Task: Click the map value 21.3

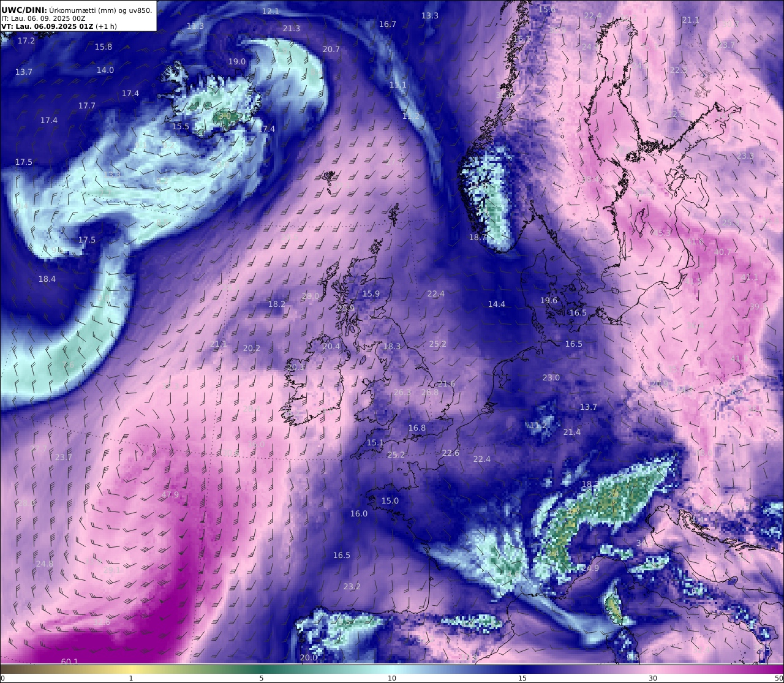Action: pos(292,28)
